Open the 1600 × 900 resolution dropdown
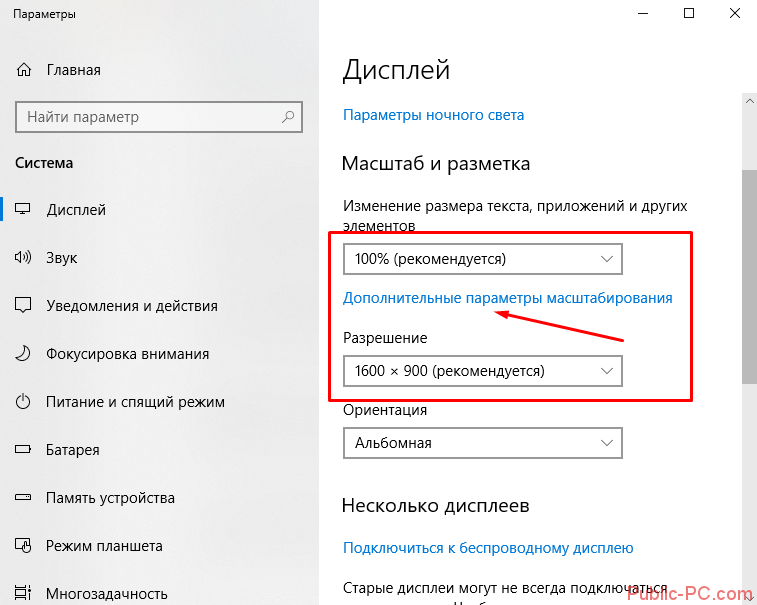Screen dimensions: 757x605 [483, 371]
